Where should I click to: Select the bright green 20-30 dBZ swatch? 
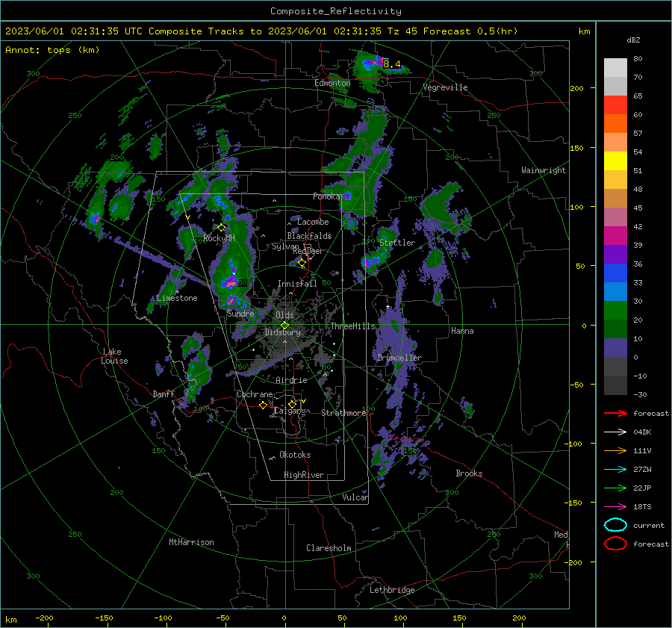click(x=615, y=311)
